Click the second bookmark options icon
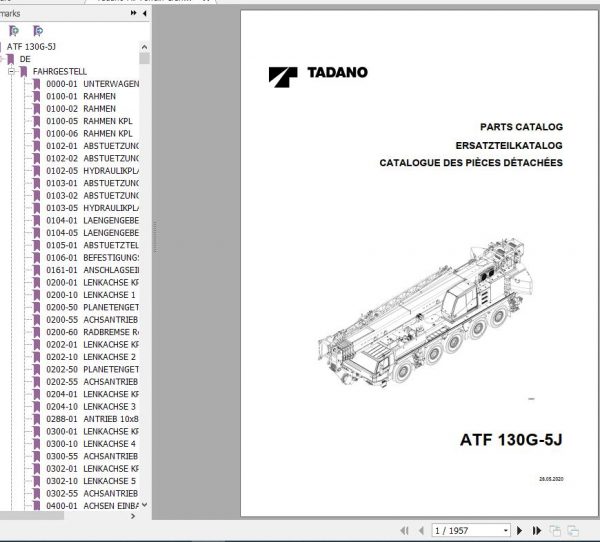Screen dimensions: 600x542 [x=38, y=31]
